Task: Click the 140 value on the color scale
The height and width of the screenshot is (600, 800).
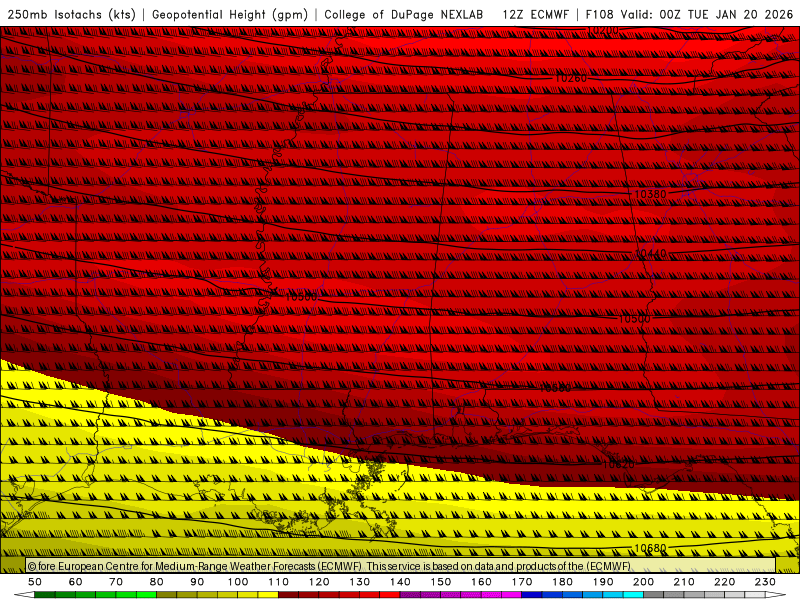Action: 400,582
